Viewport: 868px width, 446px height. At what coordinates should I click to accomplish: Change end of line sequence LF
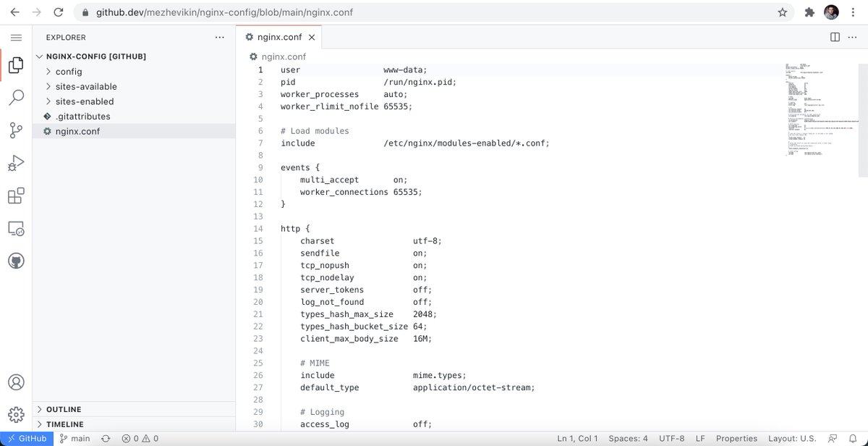pos(700,438)
